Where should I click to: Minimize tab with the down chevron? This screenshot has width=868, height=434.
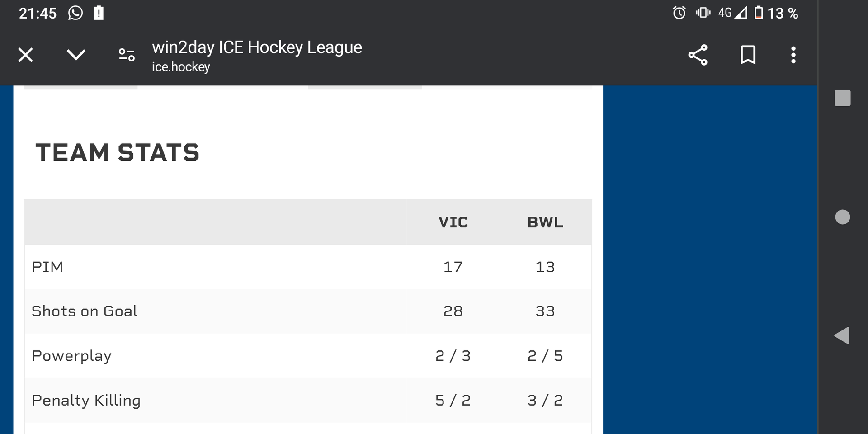(x=76, y=55)
